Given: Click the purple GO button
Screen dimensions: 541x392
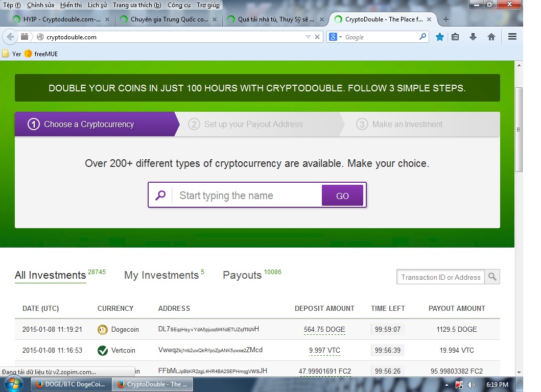Looking at the screenshot, I should click(x=342, y=195).
